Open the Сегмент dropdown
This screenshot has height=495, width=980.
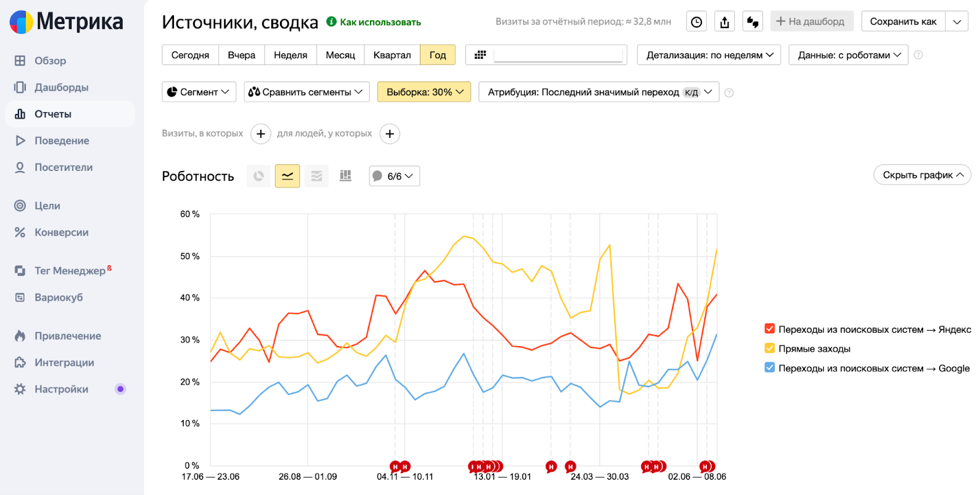pos(198,92)
